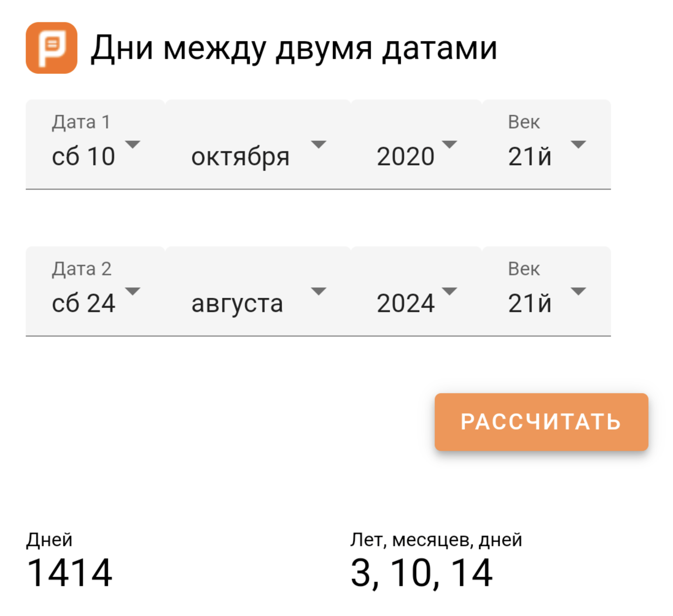Click the 3, 10, 14 result value
This screenshot has width=673, height=616.
click(x=422, y=573)
